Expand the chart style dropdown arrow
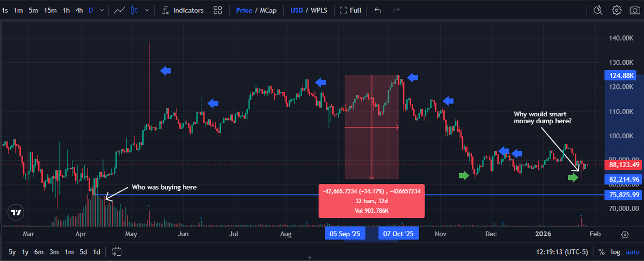Image resolution: width=644 pixels, height=261 pixels. (x=147, y=10)
